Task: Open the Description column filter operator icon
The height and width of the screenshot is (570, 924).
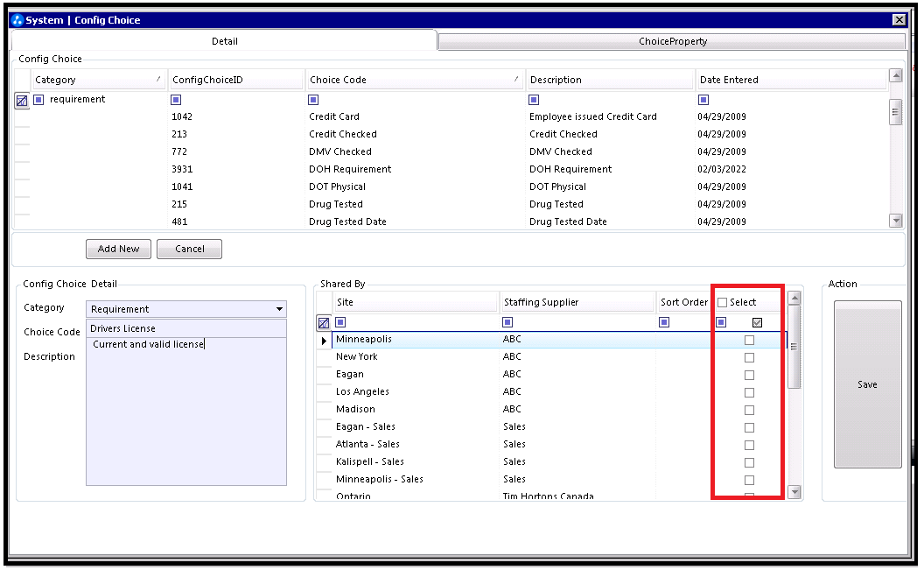Action: 534,100
